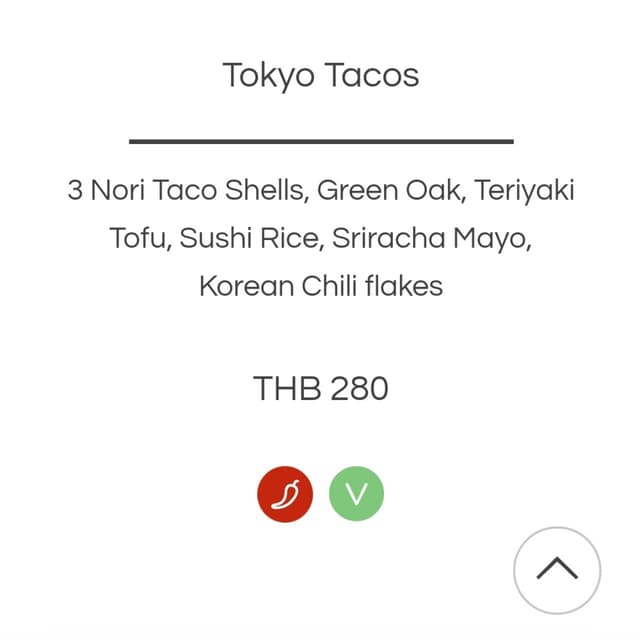The width and height of the screenshot is (640, 640).
Task: Click the word 'Teriyaki' in the description
Action: pyautogui.click(x=524, y=192)
